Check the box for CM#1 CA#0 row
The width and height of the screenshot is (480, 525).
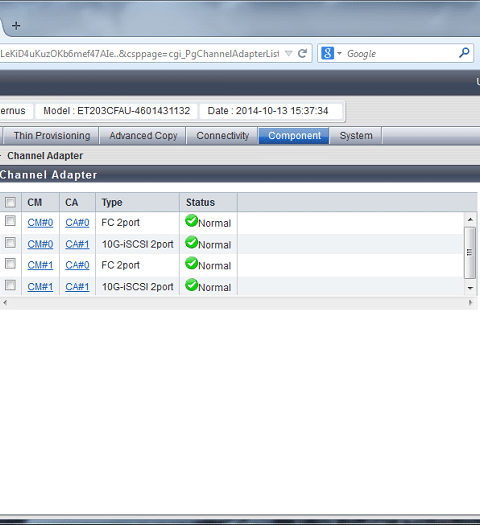tap(10, 264)
